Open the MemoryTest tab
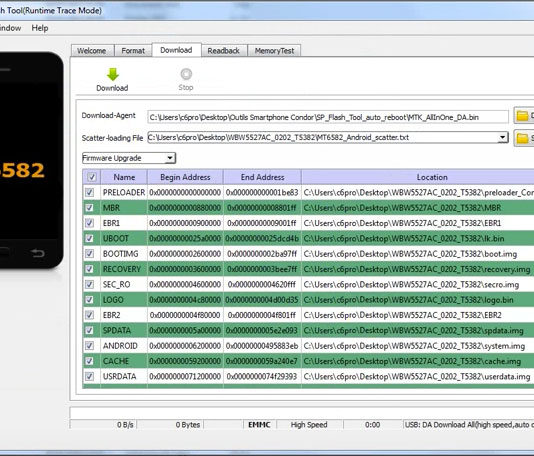534x456 pixels. click(274, 51)
